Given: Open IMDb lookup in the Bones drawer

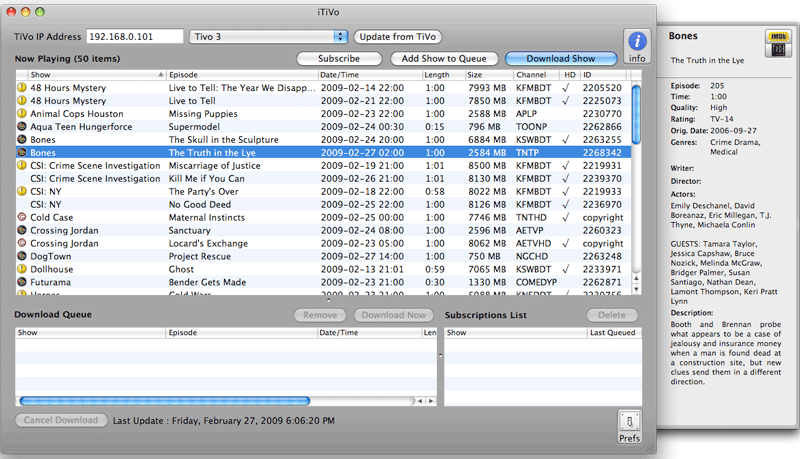Looking at the screenshot, I should 778,36.
